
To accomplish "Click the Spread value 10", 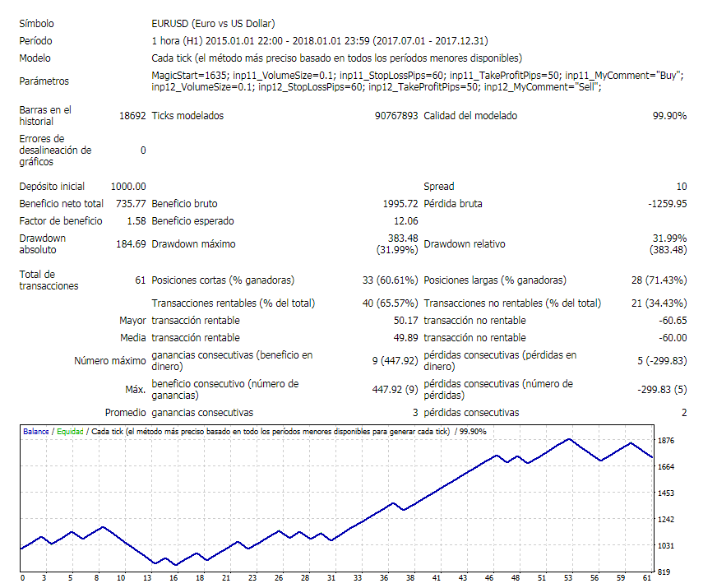I will point(681,187).
